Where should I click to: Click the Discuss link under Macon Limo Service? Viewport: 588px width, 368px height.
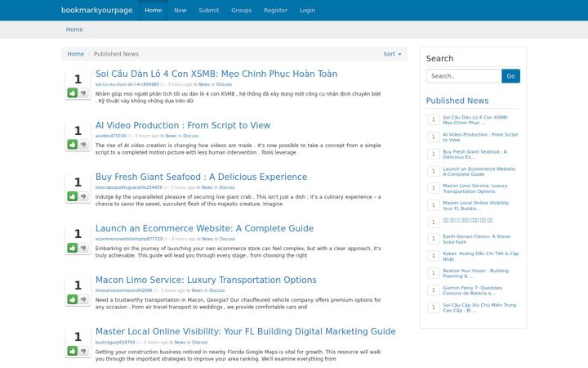click(x=216, y=290)
